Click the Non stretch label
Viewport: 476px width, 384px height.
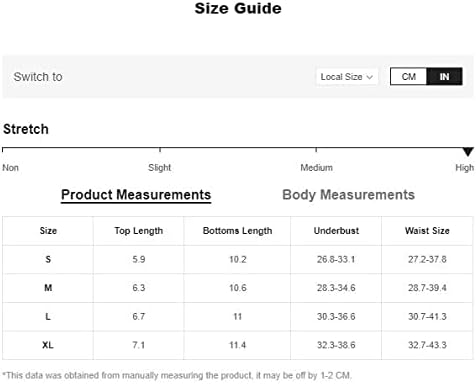coord(10,167)
